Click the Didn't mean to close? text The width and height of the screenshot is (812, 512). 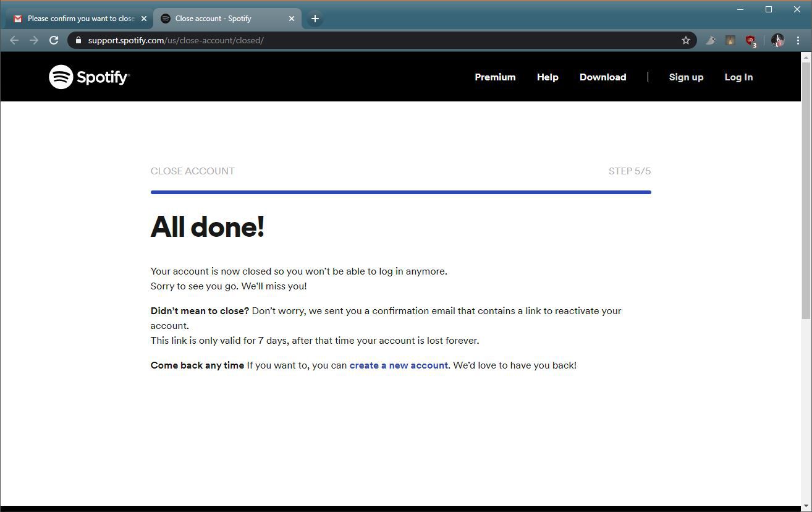[x=200, y=311]
